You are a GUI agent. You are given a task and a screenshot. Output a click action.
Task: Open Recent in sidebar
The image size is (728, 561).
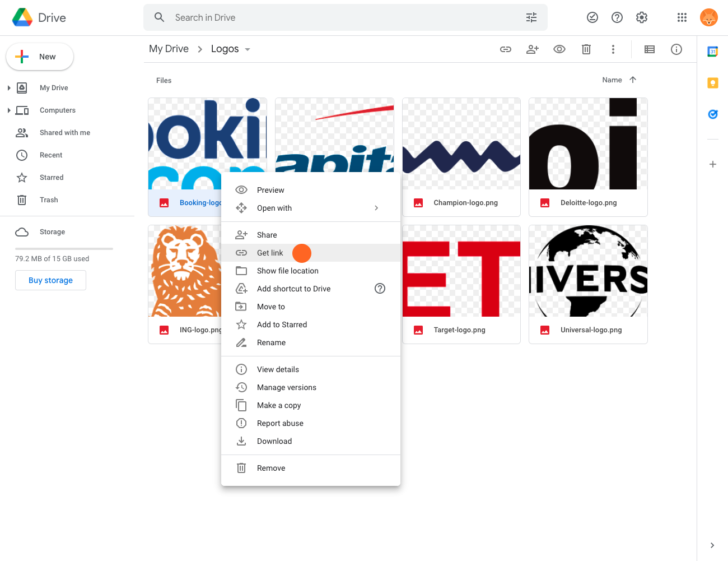point(51,155)
